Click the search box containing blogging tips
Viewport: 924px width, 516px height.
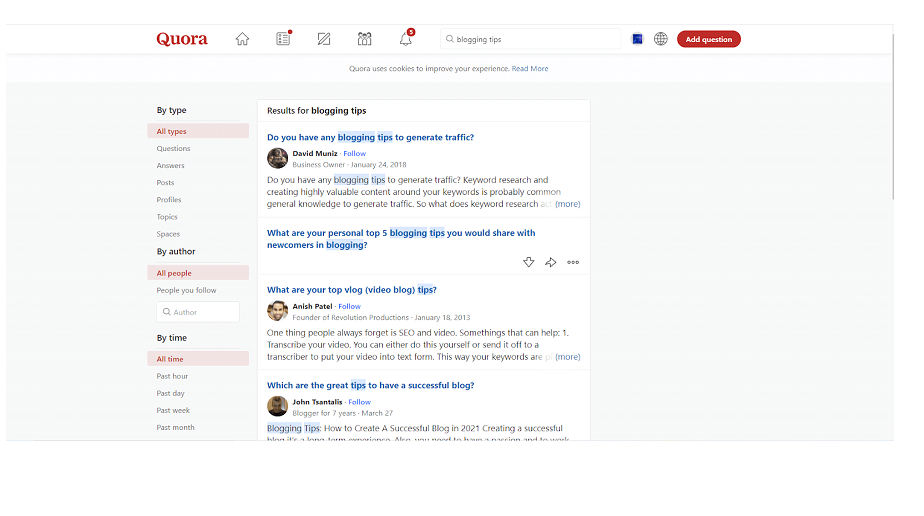[530, 39]
